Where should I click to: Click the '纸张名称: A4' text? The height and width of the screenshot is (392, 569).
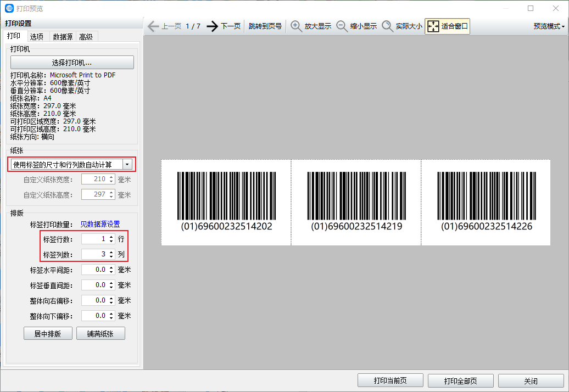(31, 98)
